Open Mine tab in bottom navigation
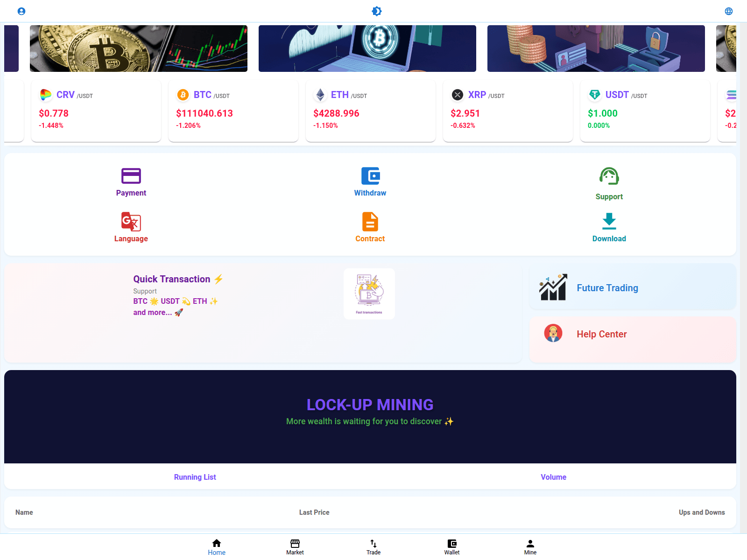This screenshot has height=560, width=747. (x=530, y=547)
